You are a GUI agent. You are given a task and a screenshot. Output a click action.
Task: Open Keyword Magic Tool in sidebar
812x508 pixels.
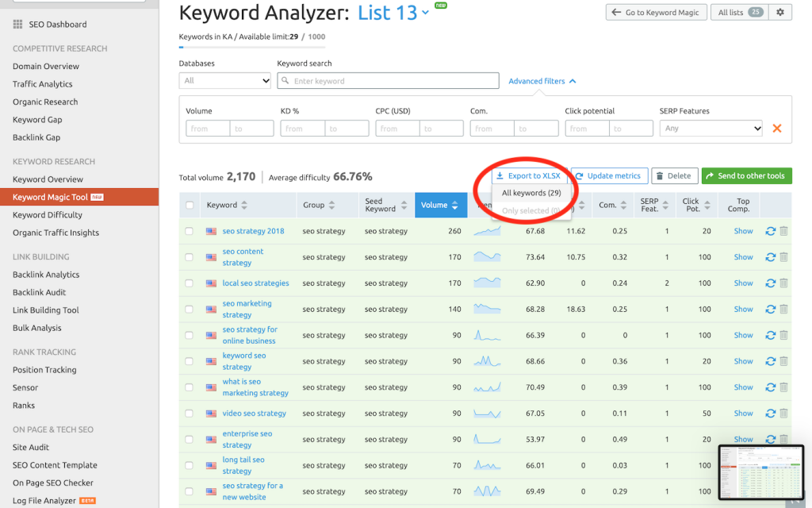tap(79, 197)
